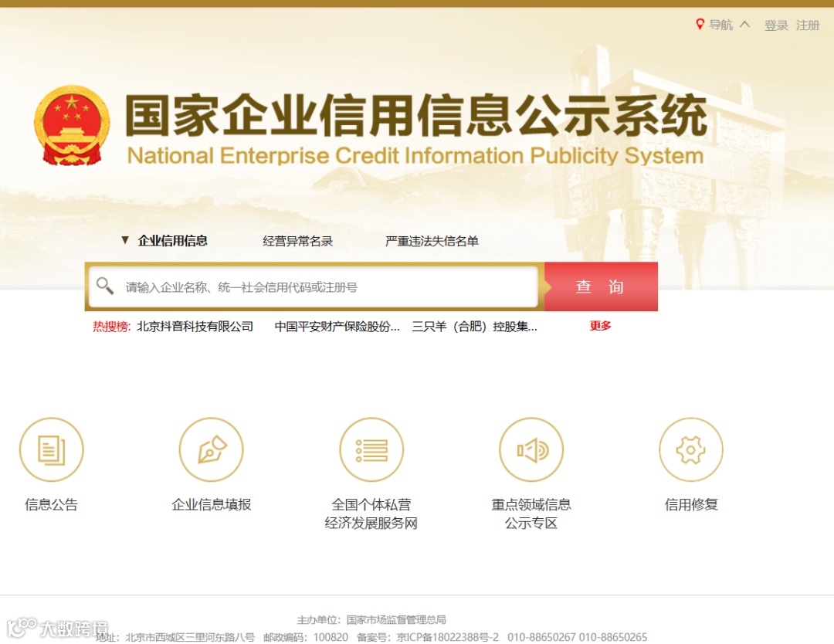
Task: Click the red 查询 search button
Action: click(x=601, y=286)
